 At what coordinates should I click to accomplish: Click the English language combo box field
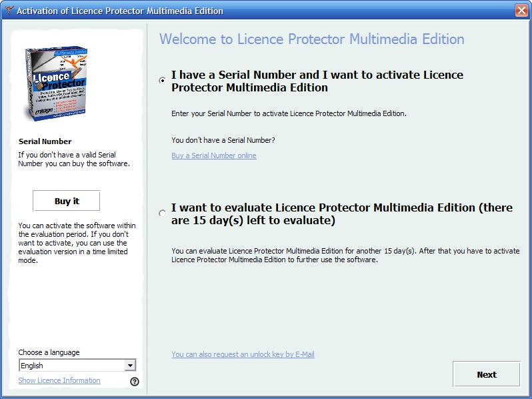(71, 366)
